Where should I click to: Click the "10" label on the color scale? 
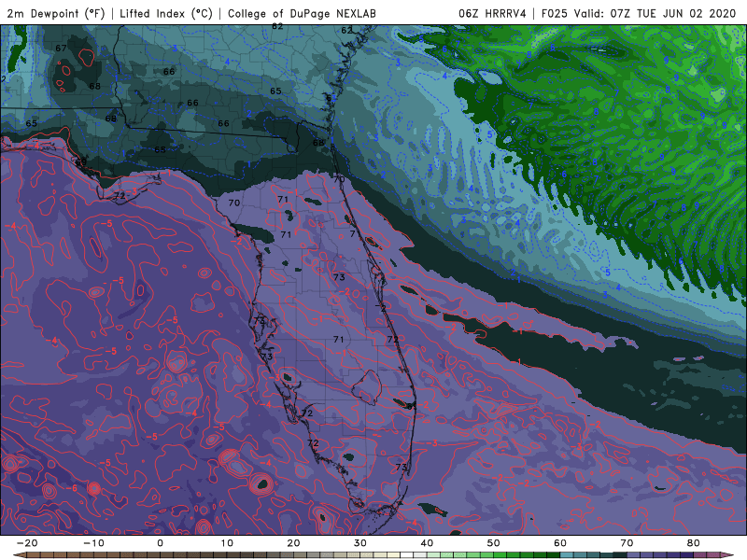[227, 543]
